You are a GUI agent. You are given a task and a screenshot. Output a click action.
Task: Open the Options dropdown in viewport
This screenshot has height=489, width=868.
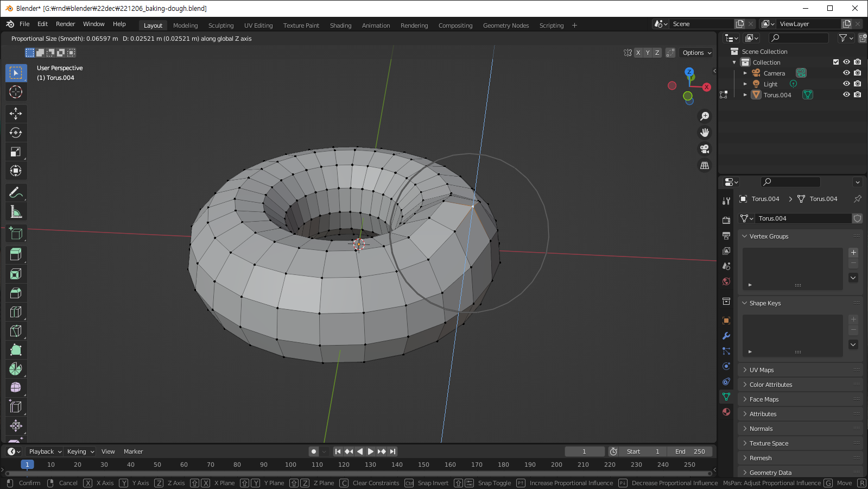coord(696,53)
